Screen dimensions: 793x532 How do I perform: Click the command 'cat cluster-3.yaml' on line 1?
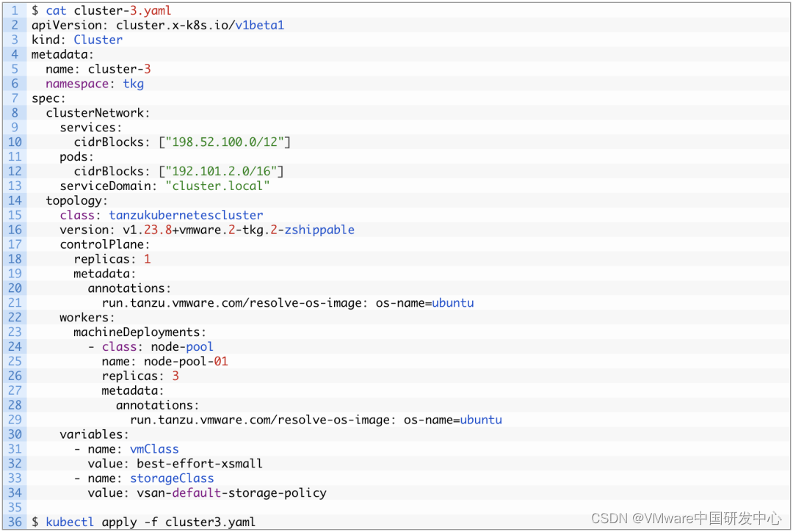108,10
